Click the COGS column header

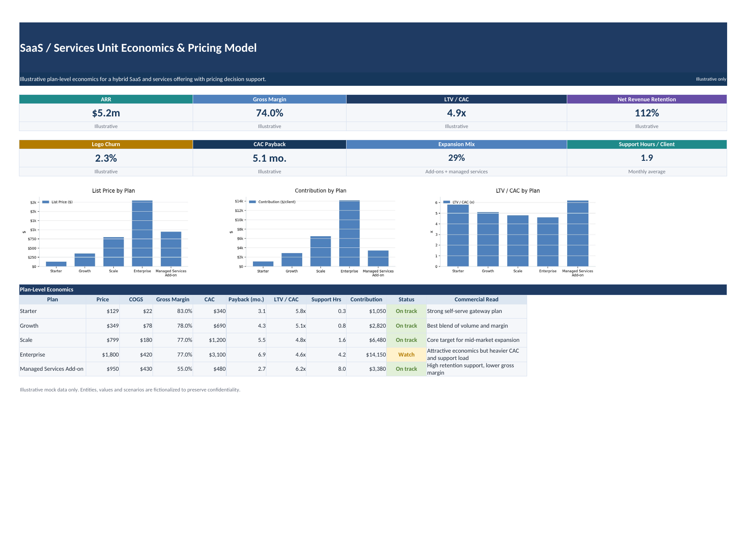136,300
